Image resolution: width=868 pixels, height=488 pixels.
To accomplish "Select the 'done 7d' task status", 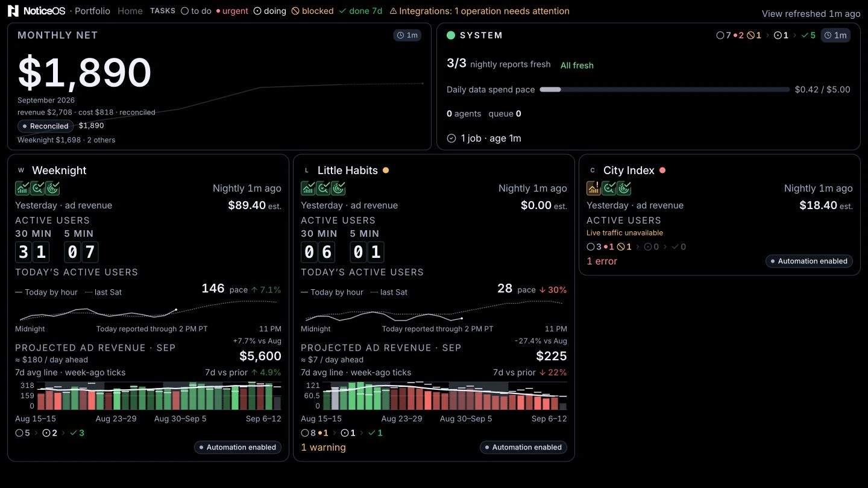I will [360, 11].
